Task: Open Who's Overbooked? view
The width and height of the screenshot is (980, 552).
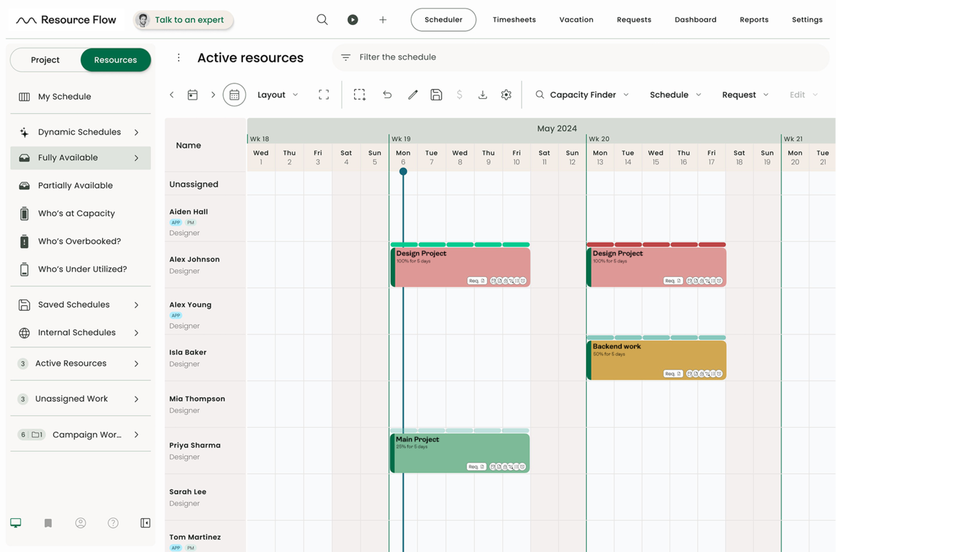Action: click(x=80, y=241)
